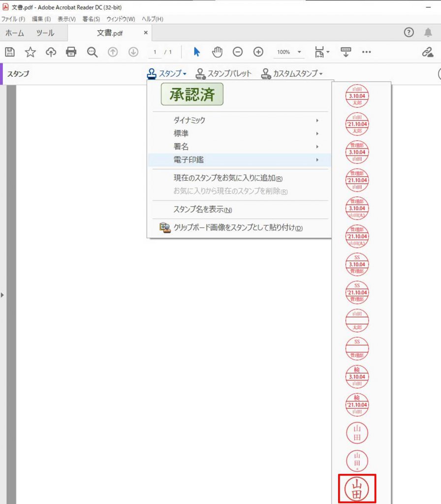Go to previous page arrow

[x=113, y=52]
